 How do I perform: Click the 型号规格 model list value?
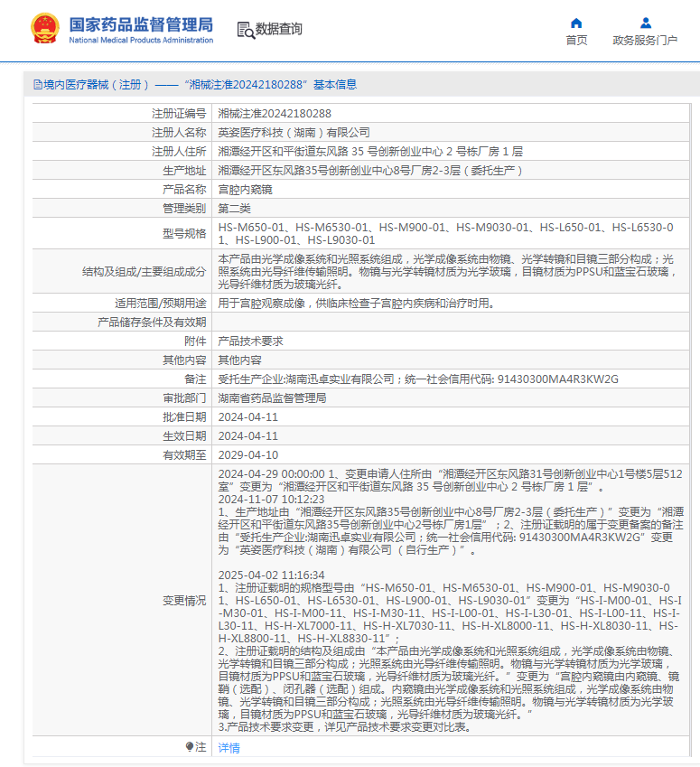click(445, 234)
